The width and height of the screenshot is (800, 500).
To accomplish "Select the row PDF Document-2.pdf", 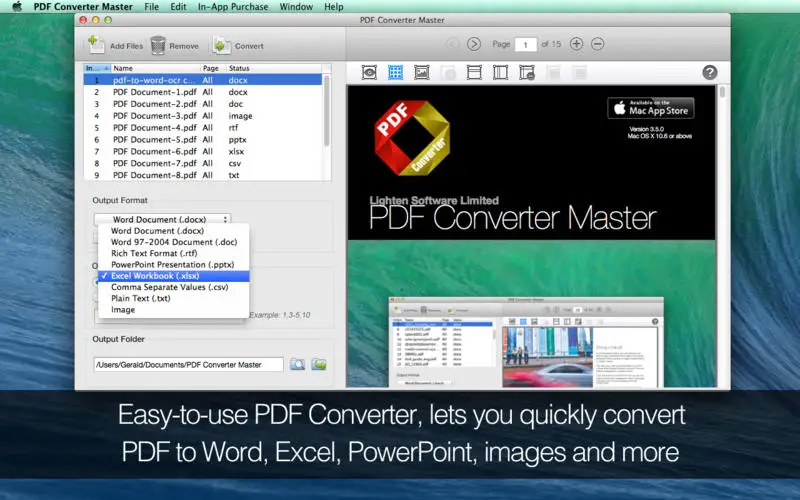I will click(x=203, y=104).
